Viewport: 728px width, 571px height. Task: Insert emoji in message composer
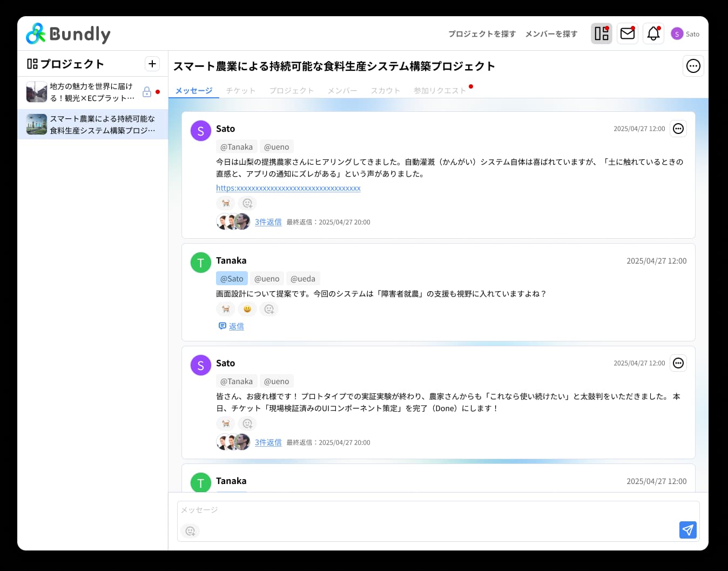pyautogui.click(x=190, y=531)
